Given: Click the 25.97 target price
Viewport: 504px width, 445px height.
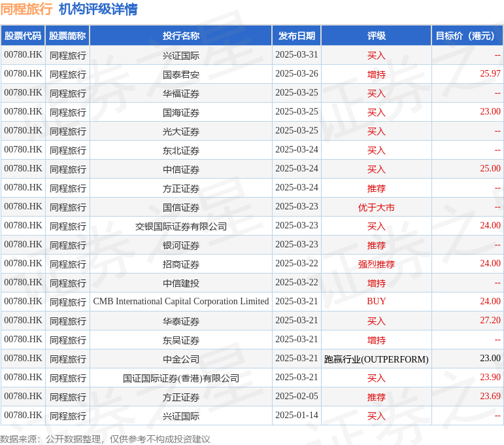Looking at the screenshot, I should (490, 74).
